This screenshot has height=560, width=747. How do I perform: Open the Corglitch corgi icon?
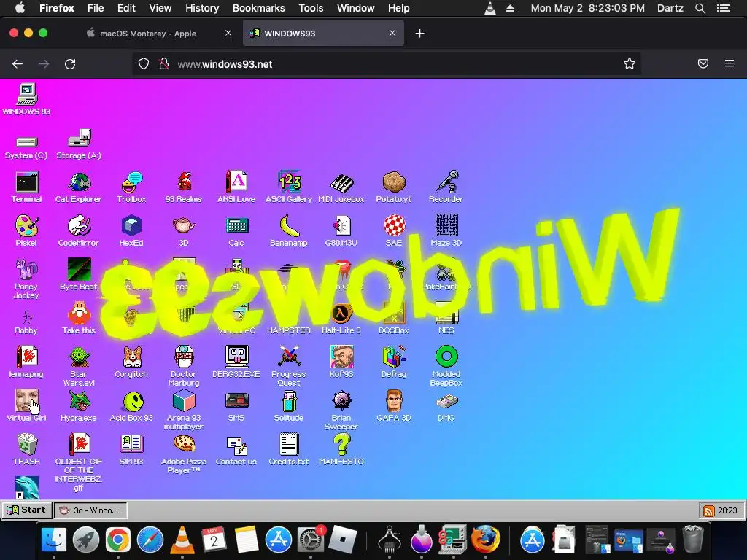(131, 362)
